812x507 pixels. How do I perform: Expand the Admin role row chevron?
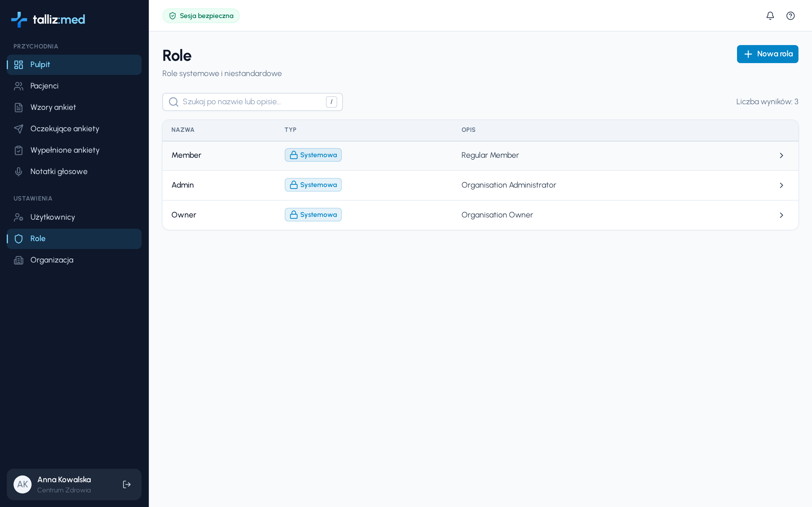(x=781, y=185)
